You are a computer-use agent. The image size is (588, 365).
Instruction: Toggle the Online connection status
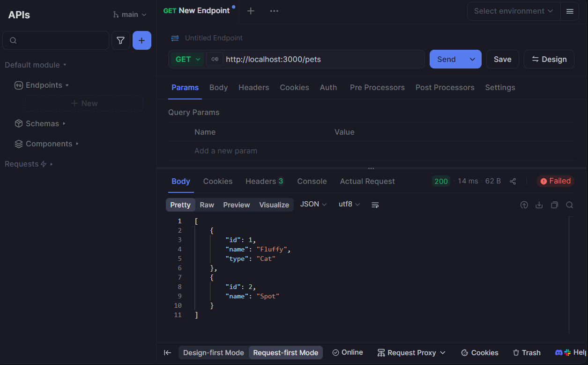pyautogui.click(x=347, y=352)
